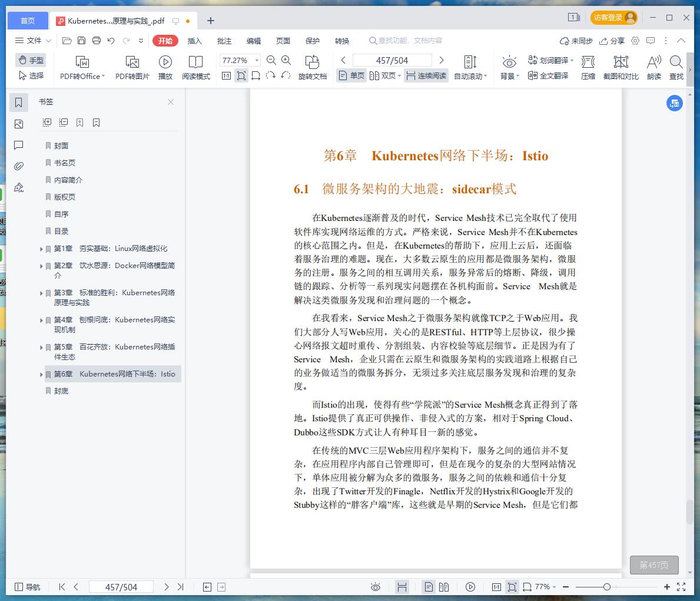
Task: Expand all bookmarks icon in 书签 panel
Action: tap(47, 123)
